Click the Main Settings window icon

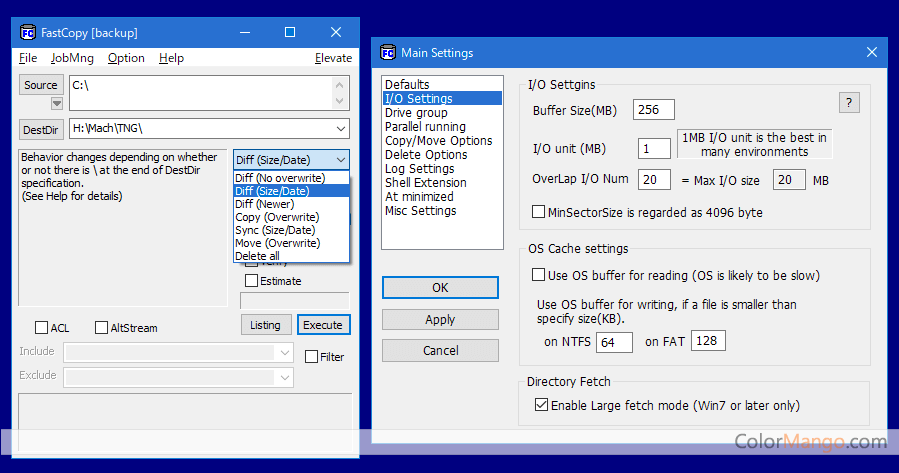pos(388,53)
